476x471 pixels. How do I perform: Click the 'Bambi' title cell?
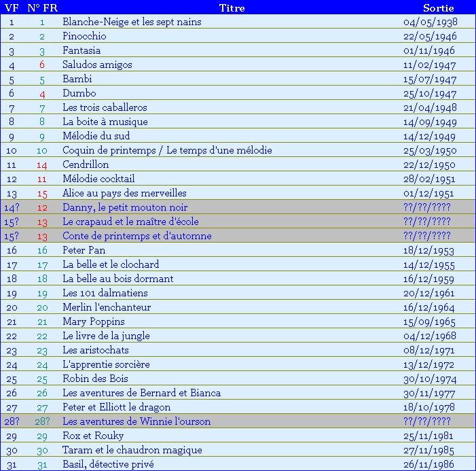(x=77, y=79)
